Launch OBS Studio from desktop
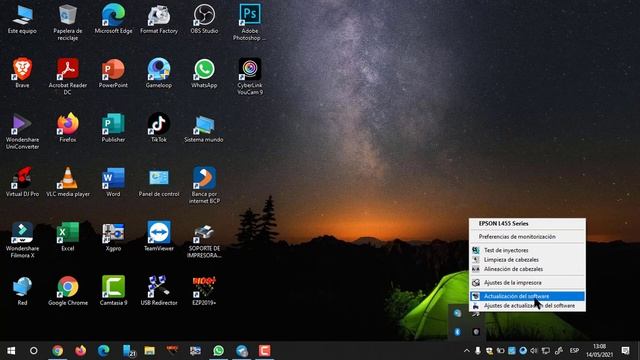 point(204,19)
